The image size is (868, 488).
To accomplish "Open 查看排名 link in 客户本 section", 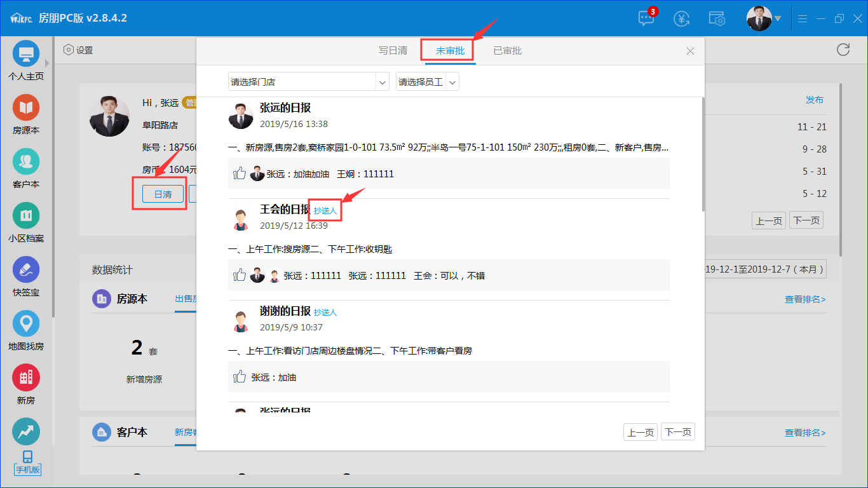I will 805,433.
